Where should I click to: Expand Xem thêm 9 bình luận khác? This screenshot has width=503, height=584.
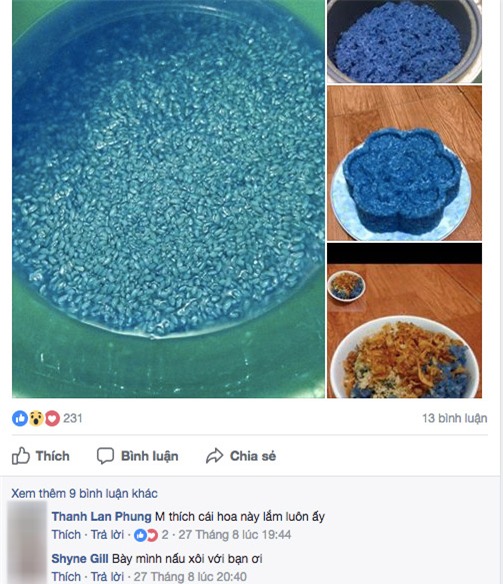tap(85, 493)
